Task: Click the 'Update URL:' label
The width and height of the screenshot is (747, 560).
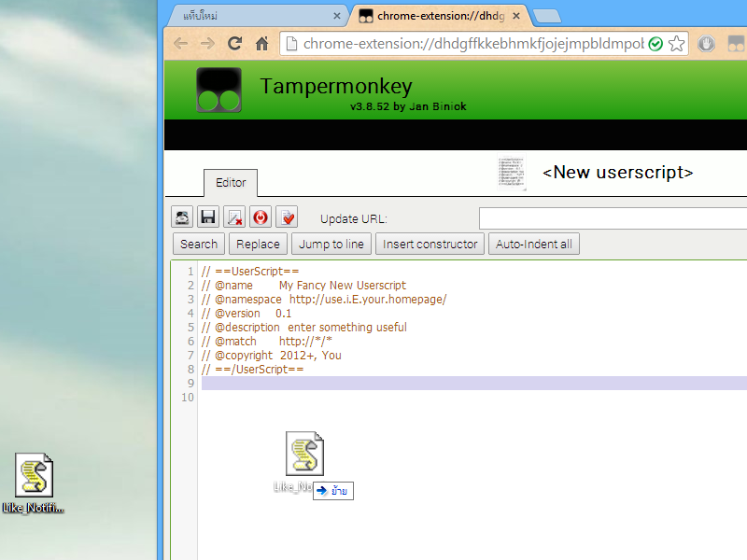Action: click(x=354, y=219)
